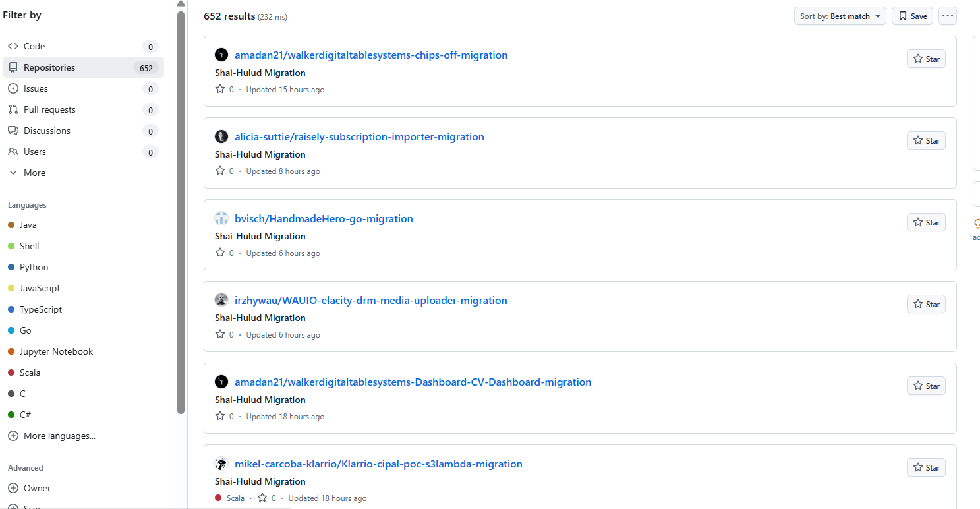Click the Owner plus icon under Advanced
Viewport: 980px width, 509px height.
coord(14,488)
